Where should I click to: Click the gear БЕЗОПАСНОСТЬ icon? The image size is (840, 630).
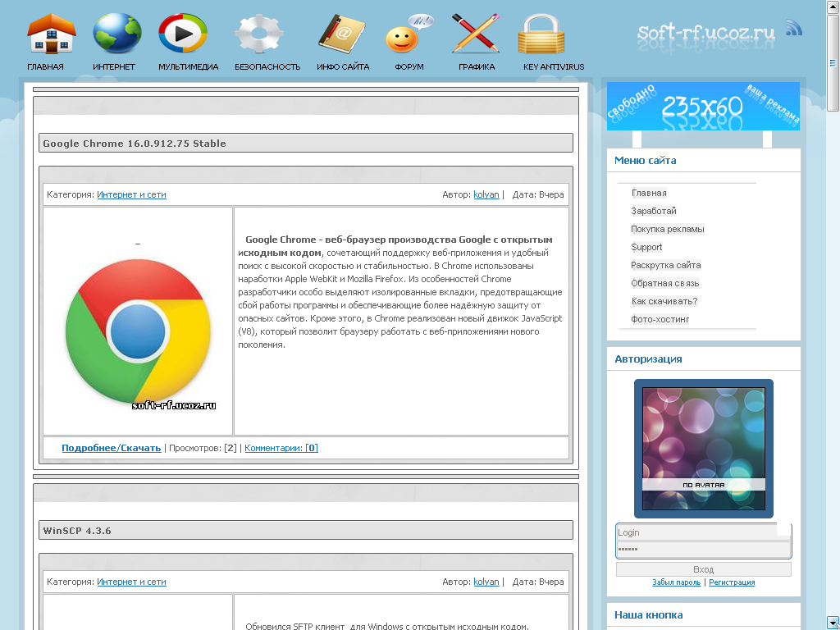click(x=259, y=34)
